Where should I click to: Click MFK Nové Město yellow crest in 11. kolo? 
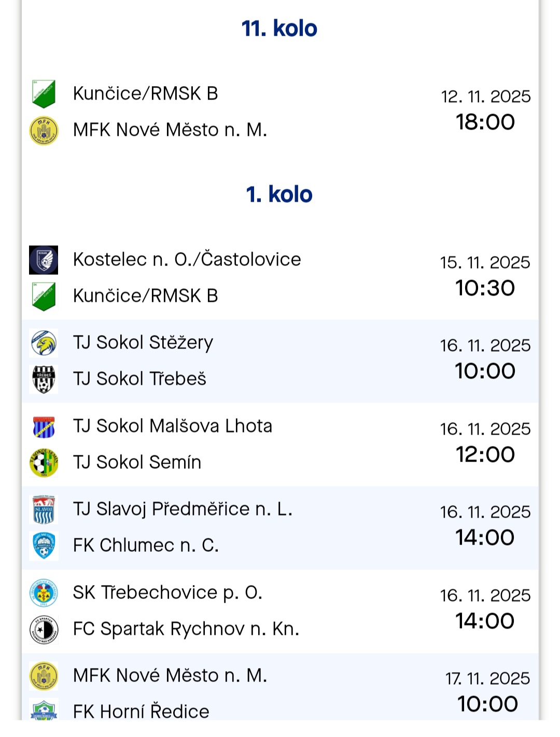44,130
